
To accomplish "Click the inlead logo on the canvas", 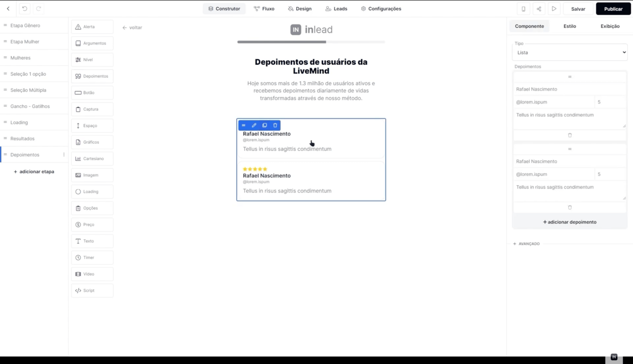I will pyautogui.click(x=311, y=29).
